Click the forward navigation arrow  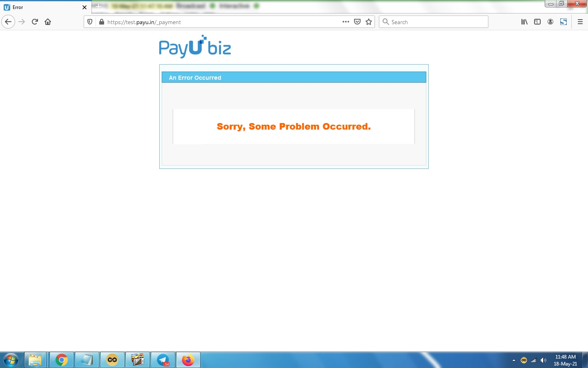pos(22,22)
